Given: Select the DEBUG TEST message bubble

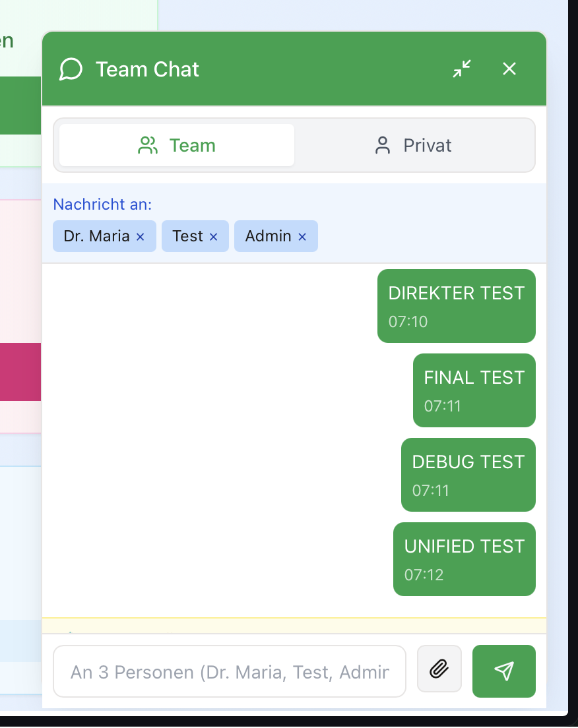Looking at the screenshot, I should click(468, 474).
